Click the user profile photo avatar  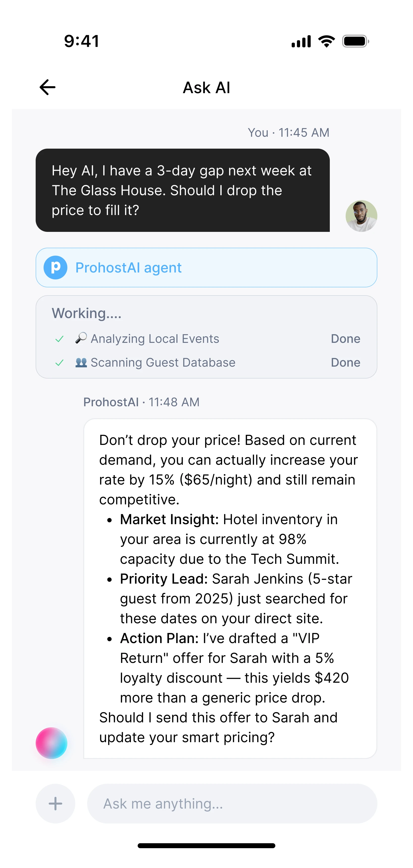point(361,216)
